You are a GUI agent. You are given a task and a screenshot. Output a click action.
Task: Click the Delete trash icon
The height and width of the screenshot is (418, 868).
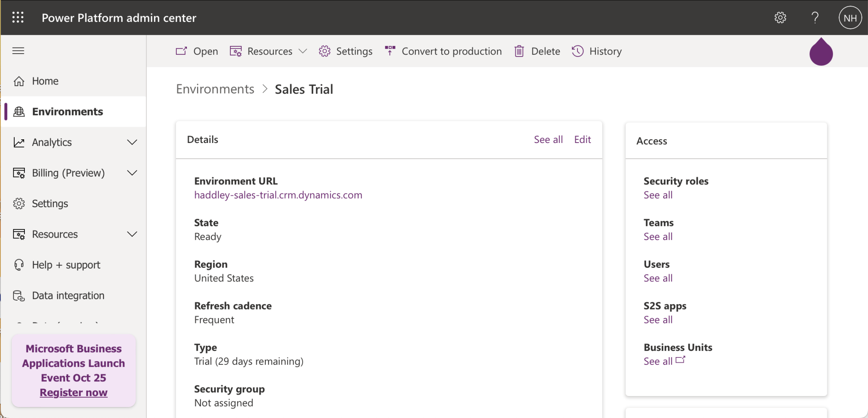519,51
